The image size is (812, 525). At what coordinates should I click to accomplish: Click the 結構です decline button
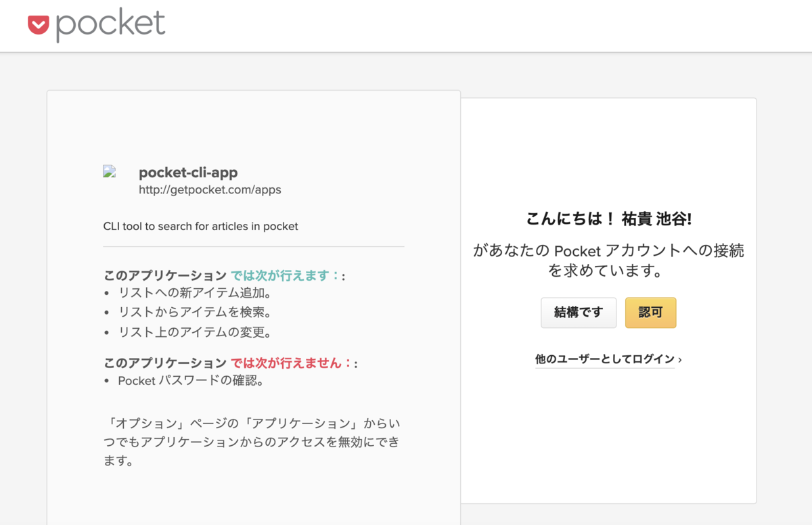coord(579,313)
